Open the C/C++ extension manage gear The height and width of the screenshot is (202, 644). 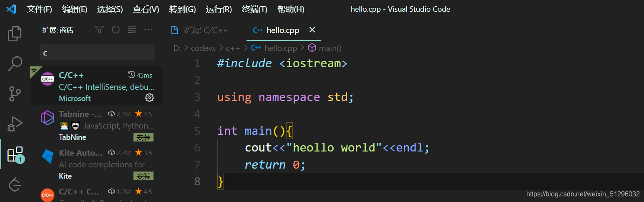pyautogui.click(x=149, y=98)
